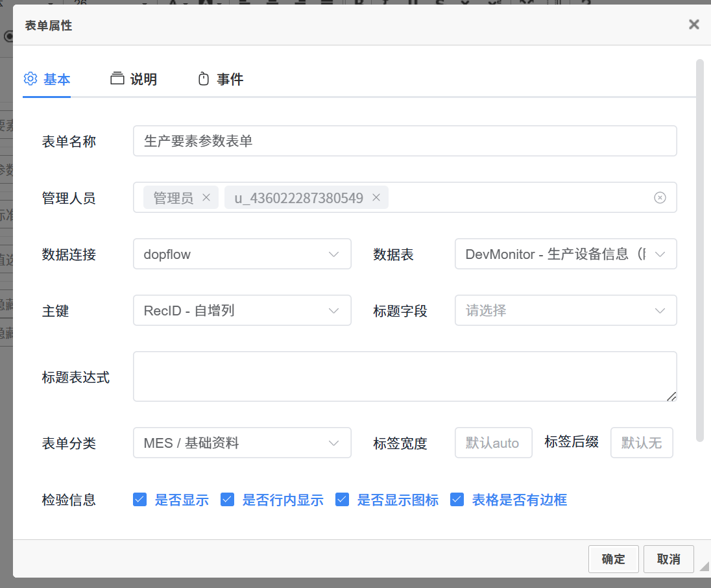Close the 表单属性 dialog
Screen dimensions: 711x588
tap(693, 25)
